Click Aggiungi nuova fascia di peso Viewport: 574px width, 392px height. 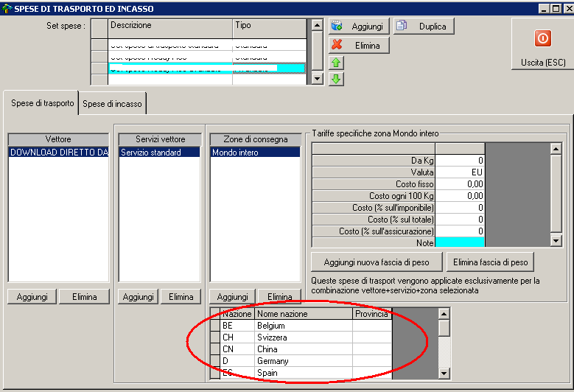click(x=377, y=262)
